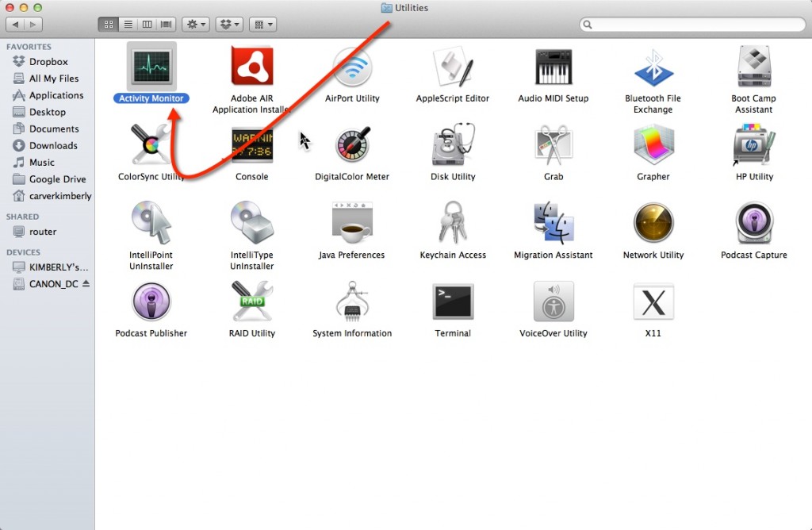Select the Grapher app icon
The image size is (812, 530).
653,144
